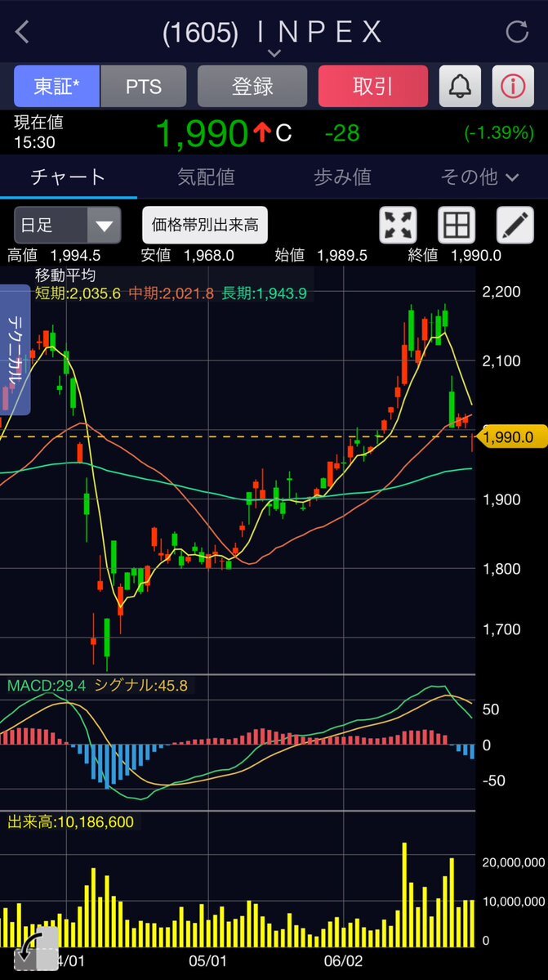Tap the 出来高:10,186,600 label
This screenshot has width=548, height=980.
[x=70, y=822]
